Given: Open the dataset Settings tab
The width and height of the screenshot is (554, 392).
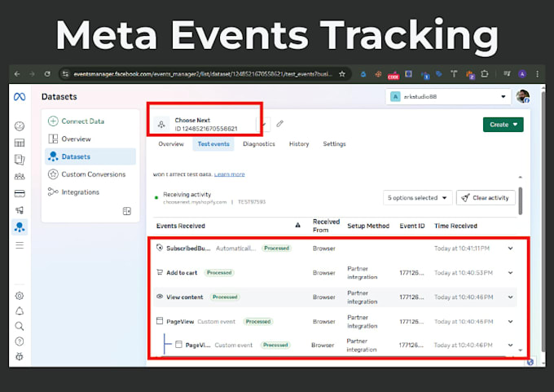Looking at the screenshot, I should coord(334,144).
